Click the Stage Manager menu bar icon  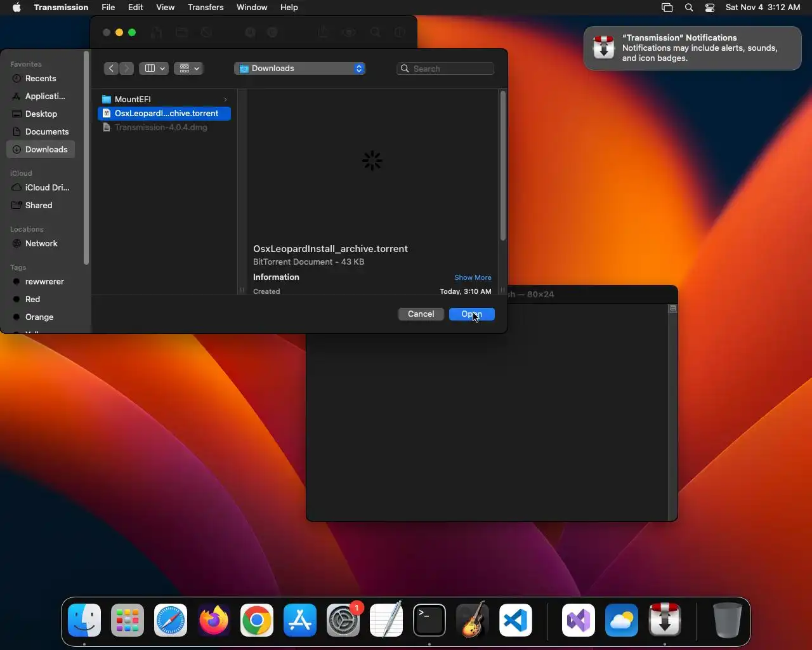(667, 8)
